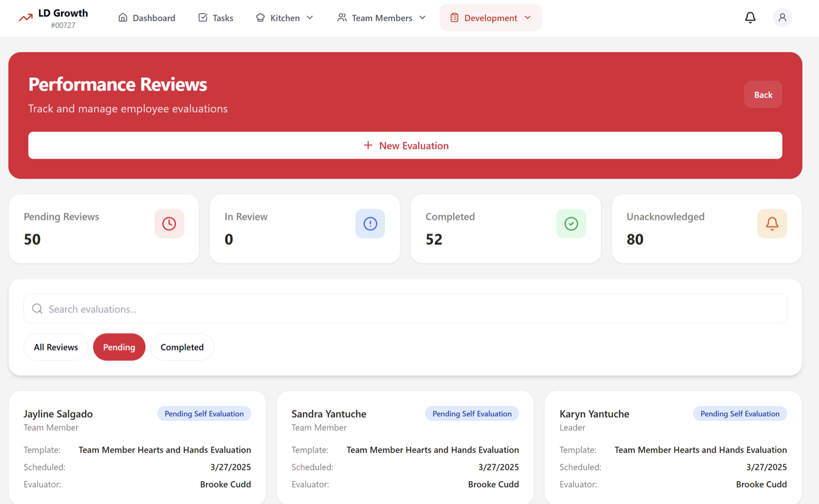This screenshot has height=504, width=819.
Task: Click the Performance Reviews heading
Action: pos(118,84)
